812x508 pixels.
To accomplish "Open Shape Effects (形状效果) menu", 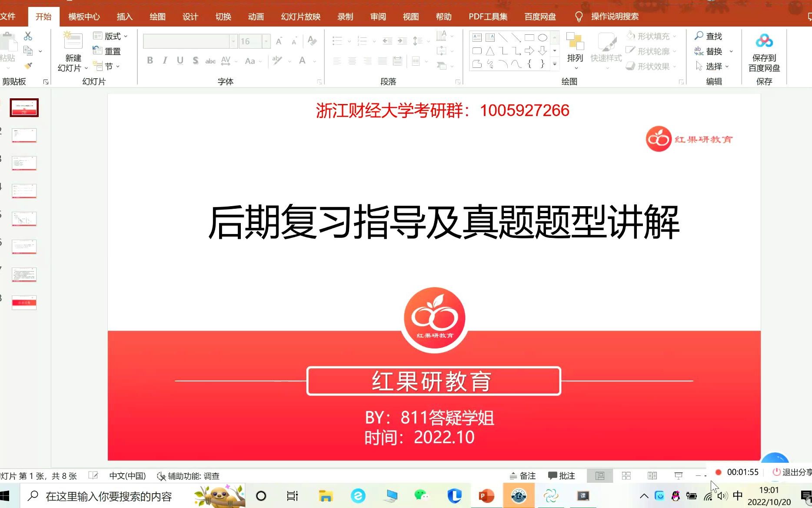I will click(651, 66).
